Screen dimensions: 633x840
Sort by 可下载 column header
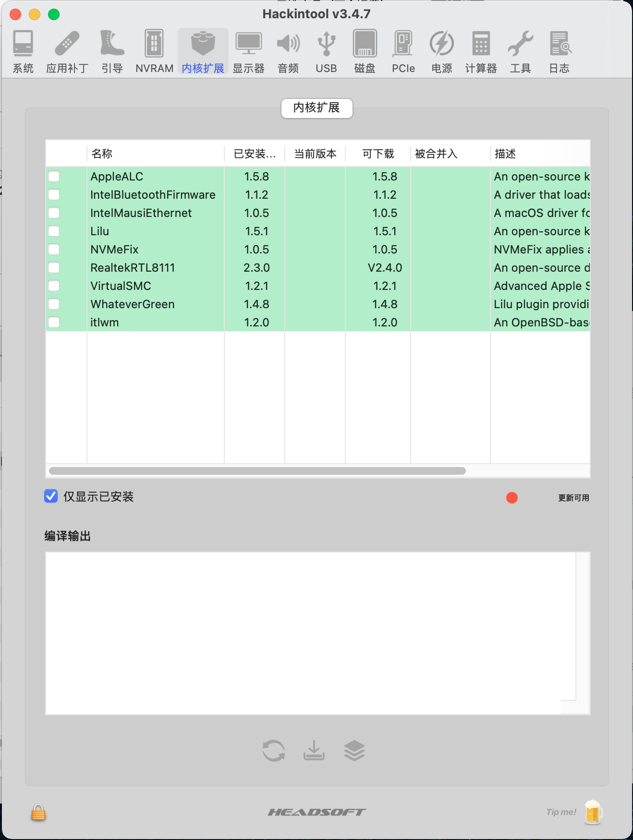378,154
